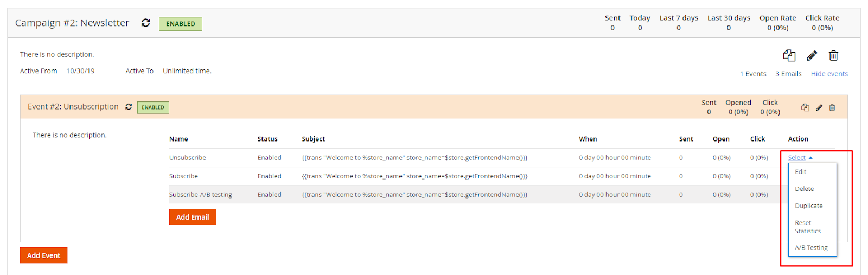Click the Subscribe-A/B testing email row

coord(200,195)
